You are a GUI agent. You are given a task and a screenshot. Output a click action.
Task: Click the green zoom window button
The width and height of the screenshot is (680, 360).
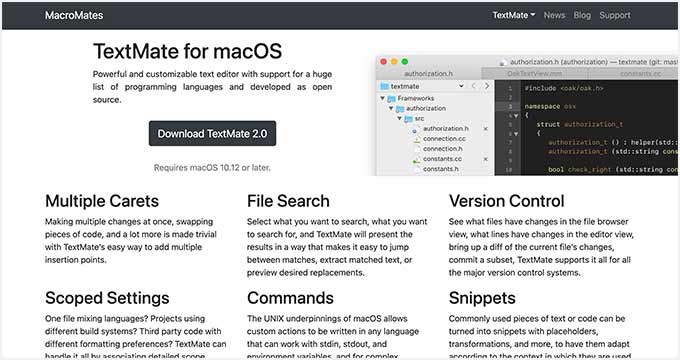point(405,62)
